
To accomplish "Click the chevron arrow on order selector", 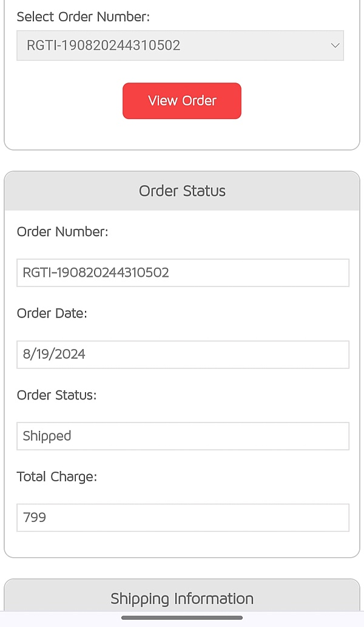I will pos(335,46).
